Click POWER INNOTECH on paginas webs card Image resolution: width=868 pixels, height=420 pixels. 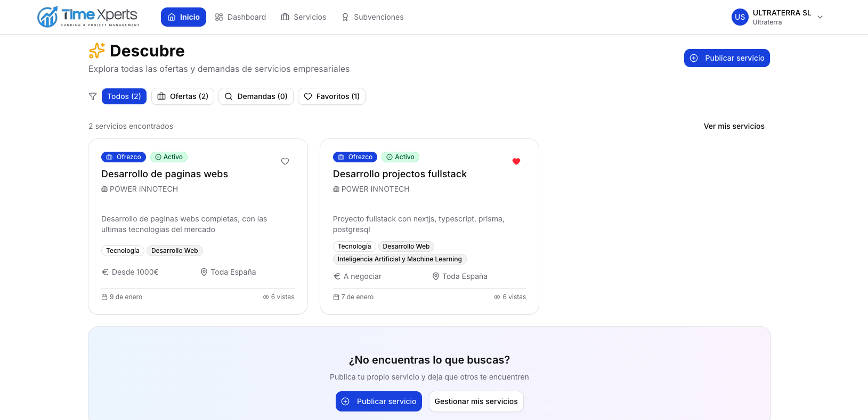tap(140, 189)
